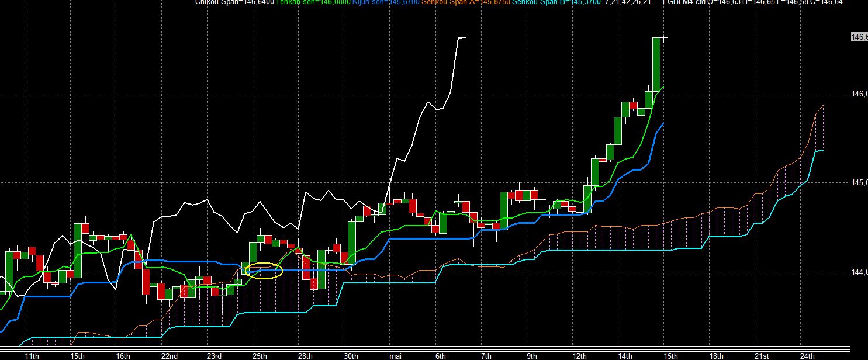This screenshot has width=868, height=360.
Task: Select the tallest final green candlestick
Action: click(x=656, y=64)
